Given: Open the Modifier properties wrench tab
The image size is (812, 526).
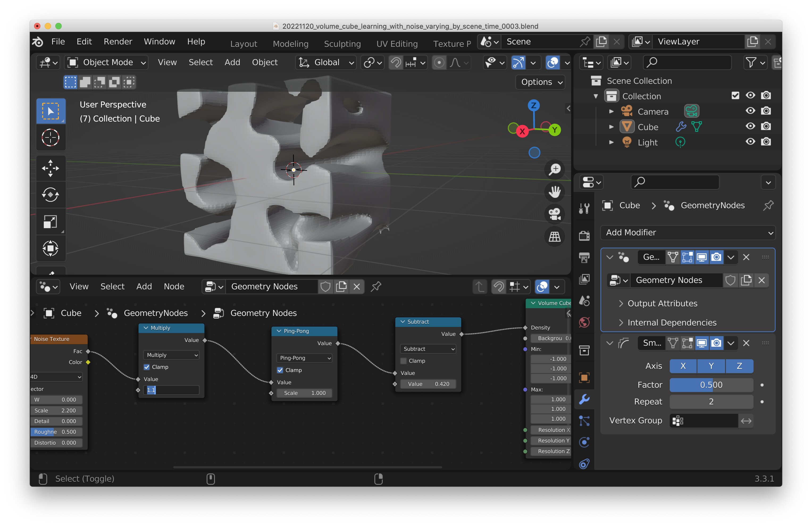Looking at the screenshot, I should tap(584, 399).
